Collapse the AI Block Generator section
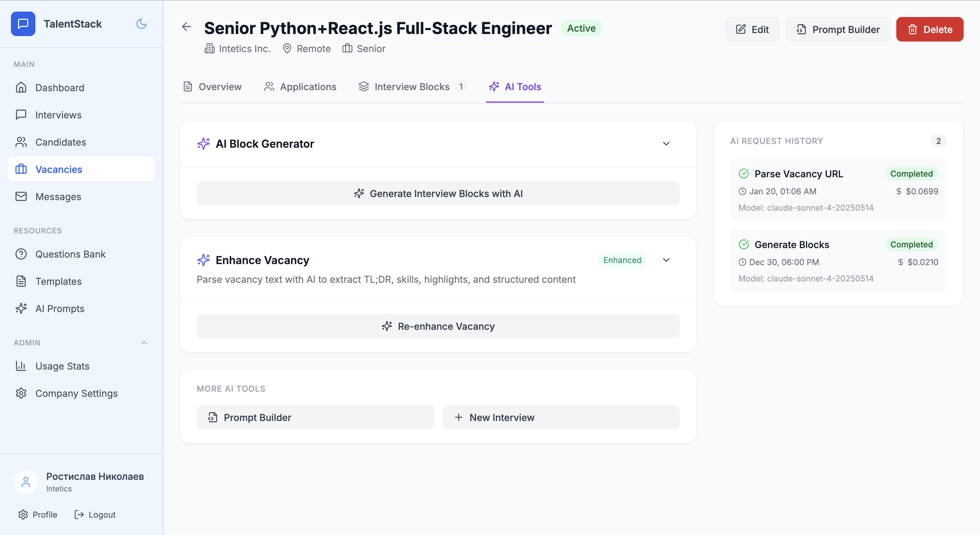Viewport: 980px width, 535px height. (x=666, y=144)
